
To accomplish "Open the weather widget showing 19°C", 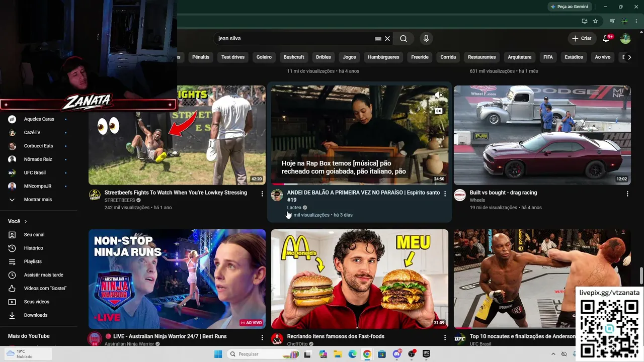I will pyautogui.click(x=28, y=354).
